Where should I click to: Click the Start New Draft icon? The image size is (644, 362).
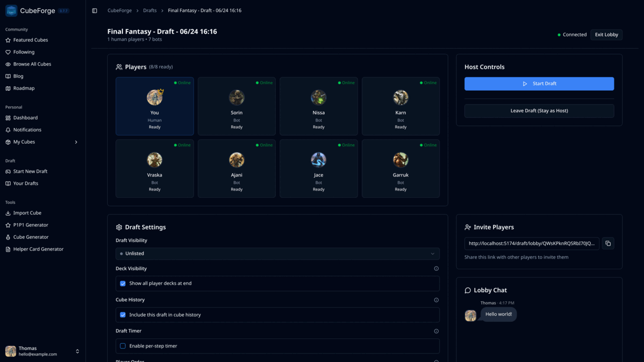8,172
